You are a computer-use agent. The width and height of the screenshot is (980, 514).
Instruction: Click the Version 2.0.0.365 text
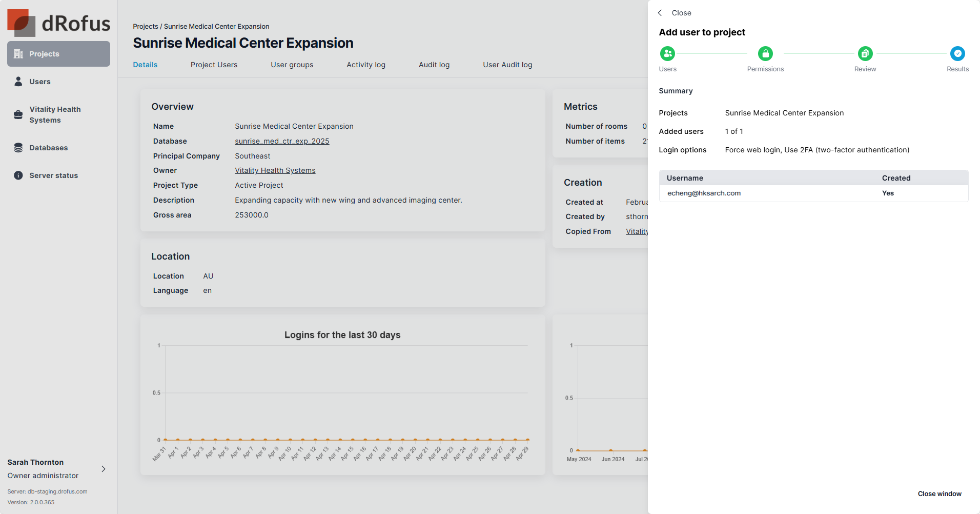pos(31,502)
